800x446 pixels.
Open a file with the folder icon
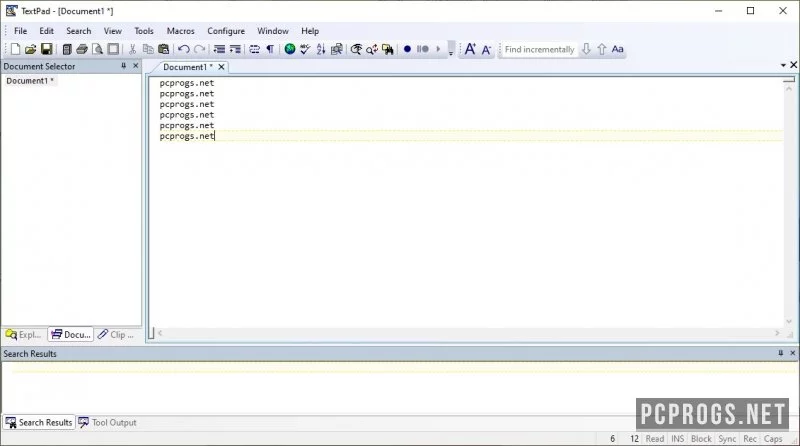(x=31, y=49)
